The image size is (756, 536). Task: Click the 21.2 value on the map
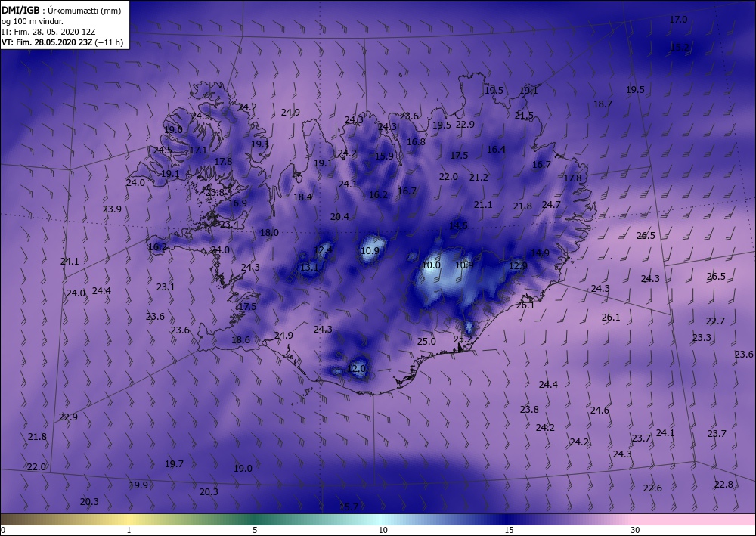pos(479,178)
